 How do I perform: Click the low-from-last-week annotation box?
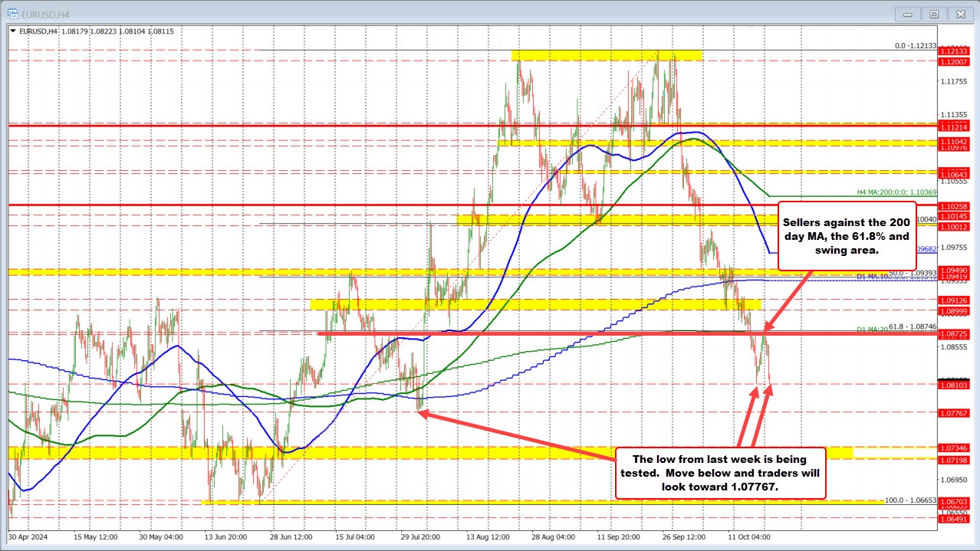tap(722, 474)
